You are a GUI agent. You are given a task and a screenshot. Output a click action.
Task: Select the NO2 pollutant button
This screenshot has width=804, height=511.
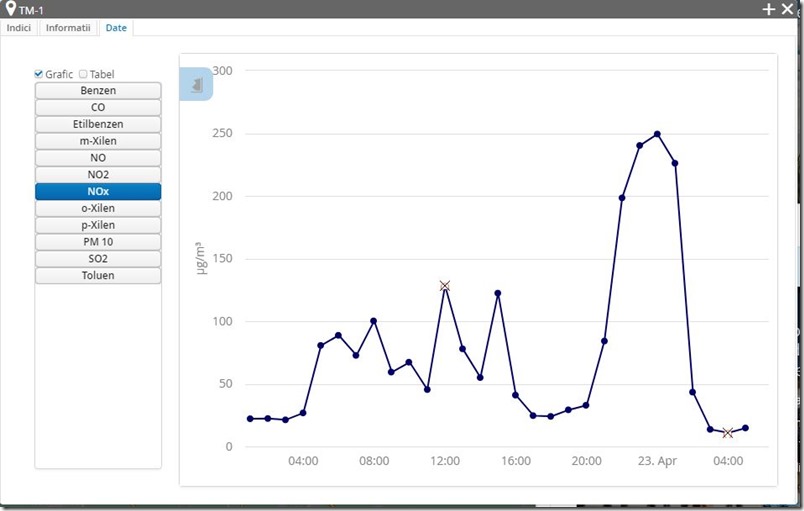pyautogui.click(x=98, y=175)
